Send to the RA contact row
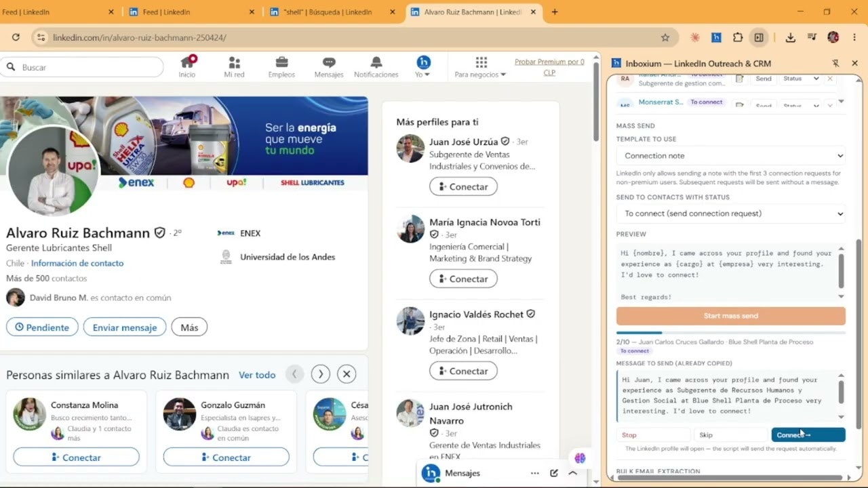Image resolution: width=868 pixels, height=488 pixels. [x=764, y=79]
